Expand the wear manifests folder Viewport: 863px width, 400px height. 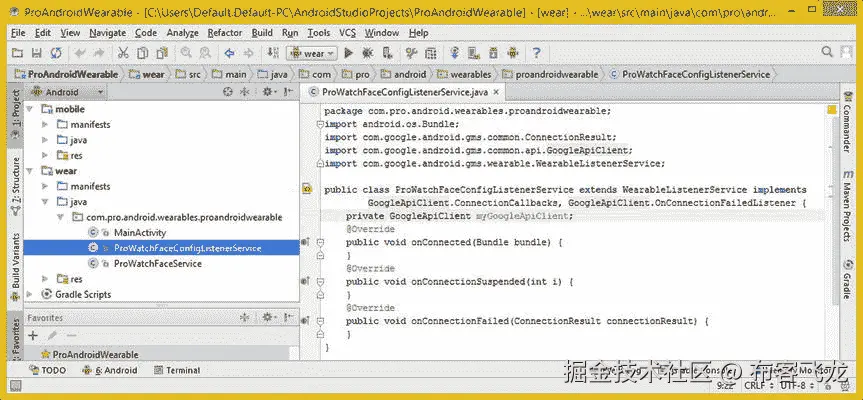tap(46, 186)
